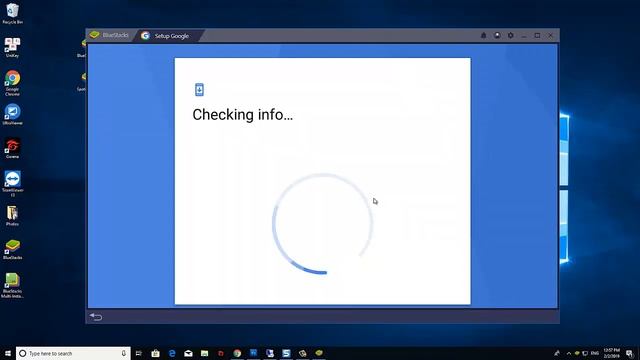This screenshot has width=640, height=360.
Task: Maximize the BlueStacks window
Action: tap(537, 36)
